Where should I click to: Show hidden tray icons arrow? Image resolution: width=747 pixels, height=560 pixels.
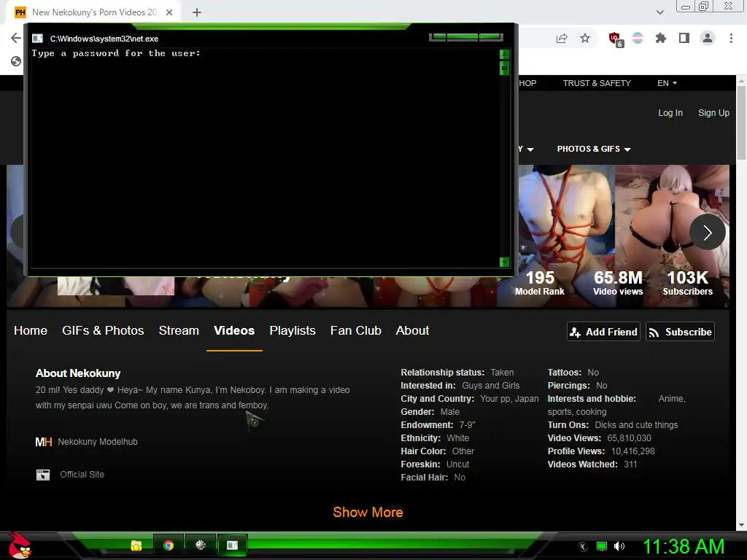click(582, 547)
